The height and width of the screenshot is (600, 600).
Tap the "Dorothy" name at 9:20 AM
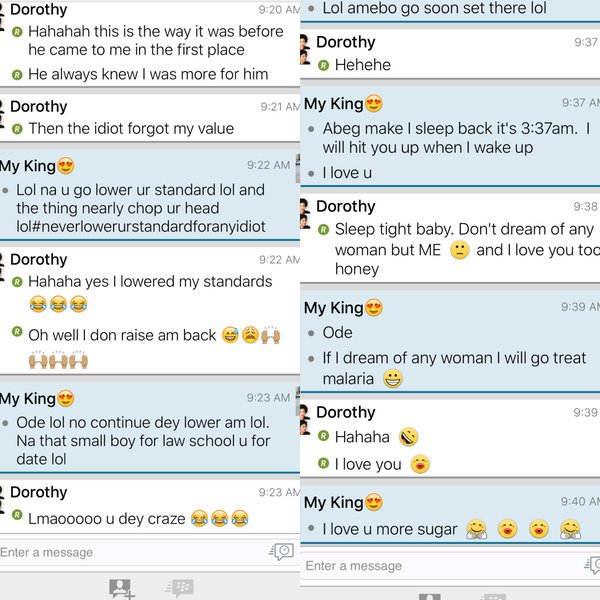click(39, 10)
